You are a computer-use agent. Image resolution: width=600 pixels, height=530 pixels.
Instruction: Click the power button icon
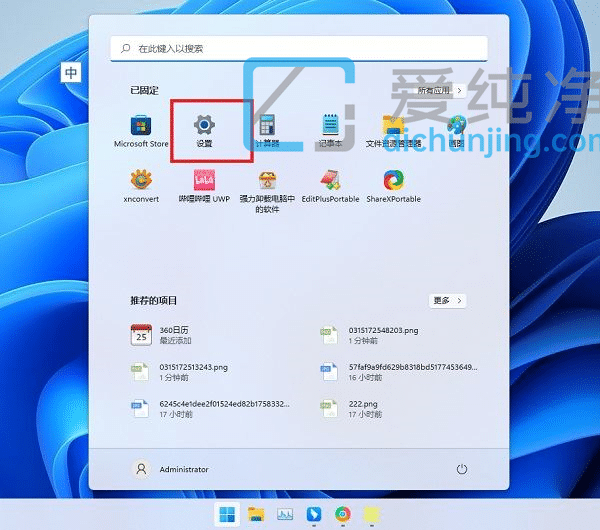pos(461,469)
